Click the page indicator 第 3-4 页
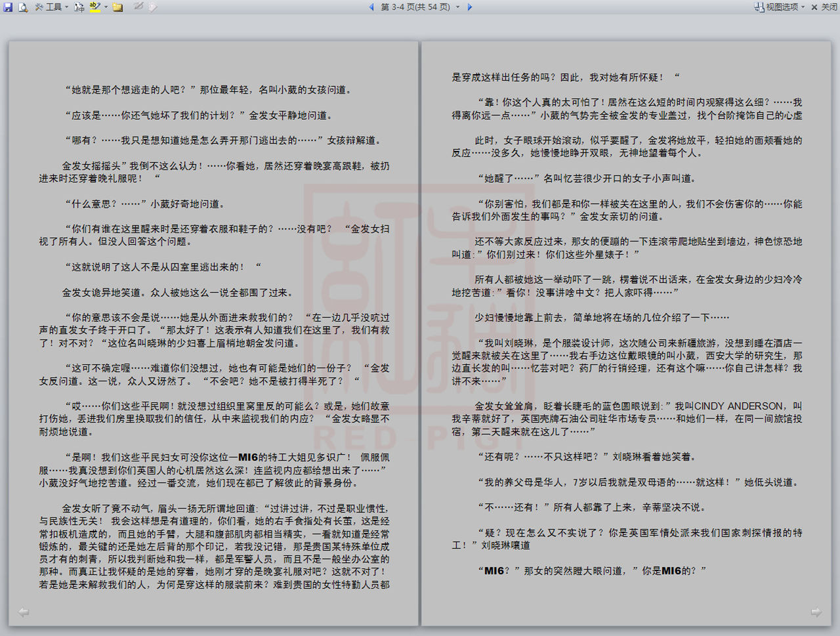The height and width of the screenshot is (636, 840). [x=415, y=7]
